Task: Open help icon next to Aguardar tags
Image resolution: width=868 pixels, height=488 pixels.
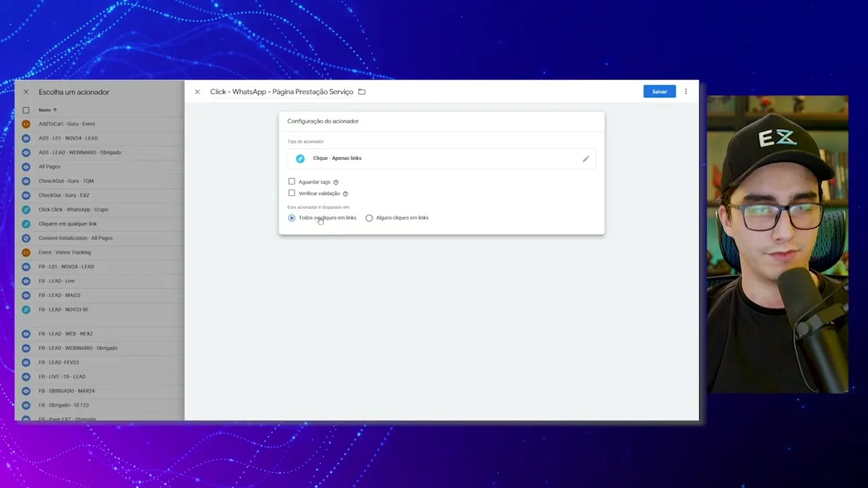Action: click(336, 182)
